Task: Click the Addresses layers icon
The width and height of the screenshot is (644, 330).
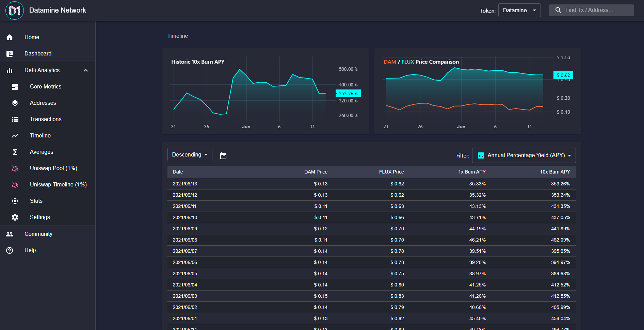Action: coord(15,103)
